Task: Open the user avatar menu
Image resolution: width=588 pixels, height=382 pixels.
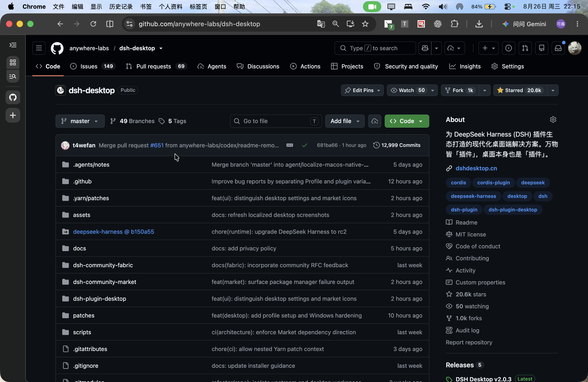Action: (x=574, y=48)
